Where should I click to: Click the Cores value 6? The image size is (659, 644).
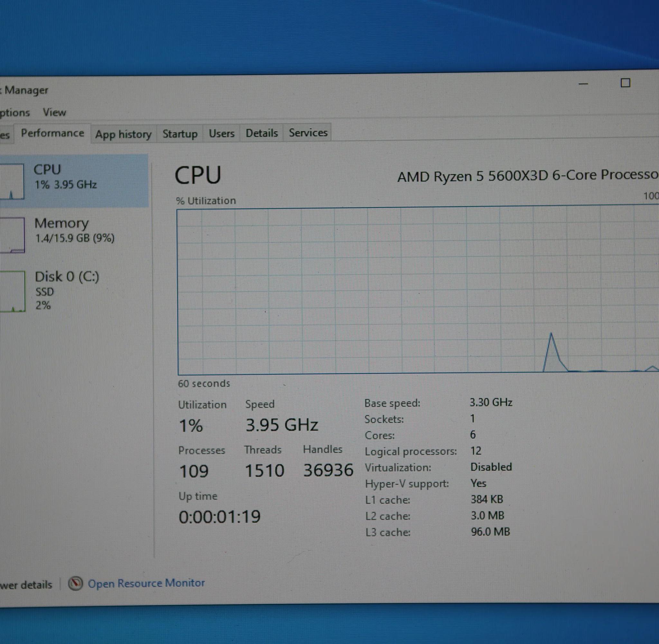tap(473, 435)
